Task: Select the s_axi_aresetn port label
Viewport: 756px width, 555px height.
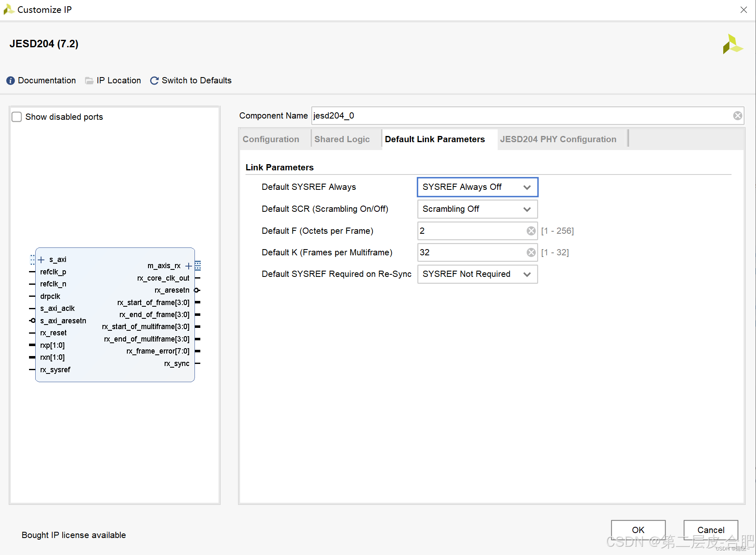Action: [x=63, y=321]
